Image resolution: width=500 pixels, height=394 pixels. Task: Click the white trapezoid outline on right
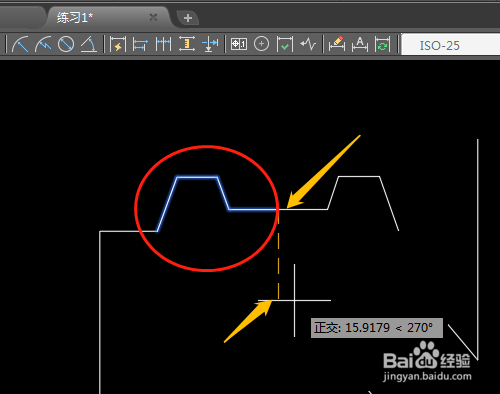[359, 177]
